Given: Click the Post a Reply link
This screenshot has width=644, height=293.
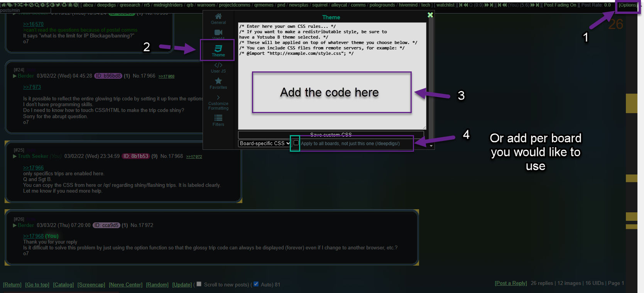Looking at the screenshot, I should [511, 283].
